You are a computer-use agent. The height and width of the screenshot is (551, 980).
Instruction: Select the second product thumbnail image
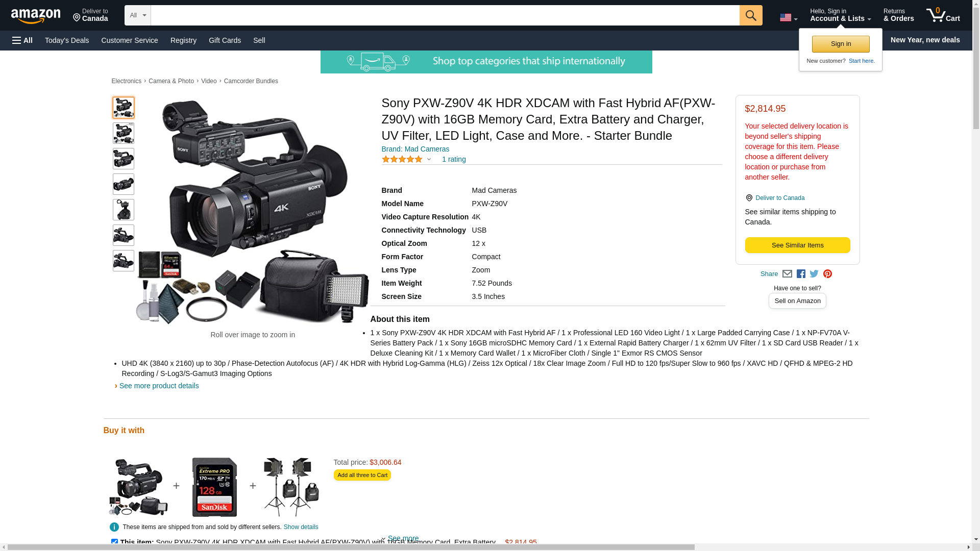(x=124, y=133)
